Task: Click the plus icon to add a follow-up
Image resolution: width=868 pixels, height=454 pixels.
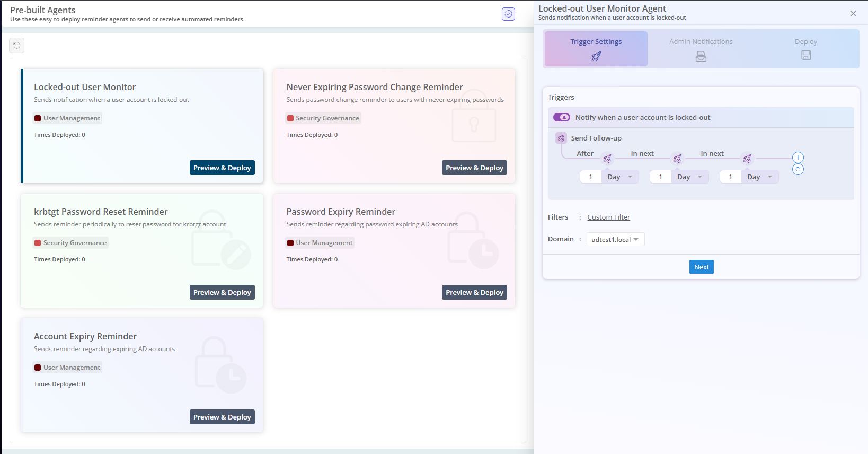Action: [798, 158]
